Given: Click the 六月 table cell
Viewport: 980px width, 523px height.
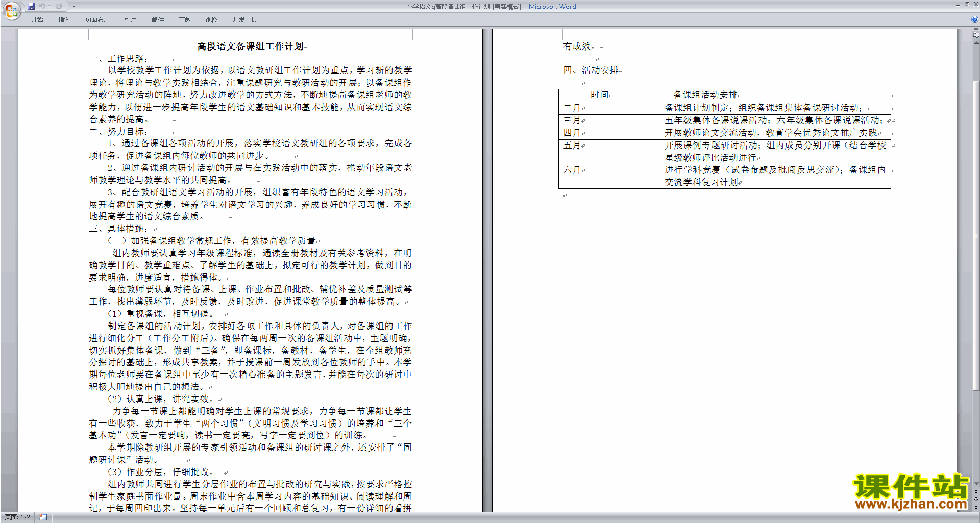Looking at the screenshot, I should pos(609,176).
